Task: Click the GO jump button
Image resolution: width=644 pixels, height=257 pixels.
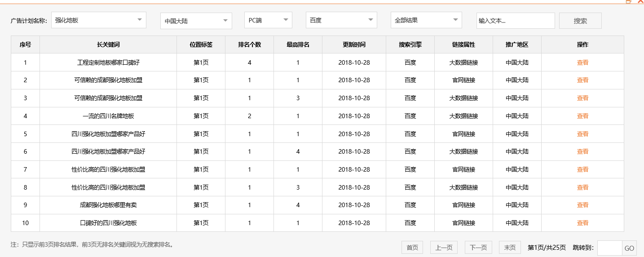Action: pyautogui.click(x=629, y=248)
